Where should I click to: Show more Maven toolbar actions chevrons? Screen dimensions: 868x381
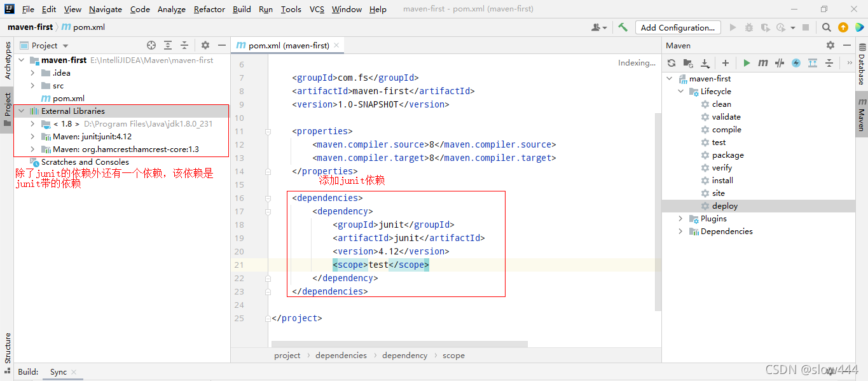pos(850,63)
